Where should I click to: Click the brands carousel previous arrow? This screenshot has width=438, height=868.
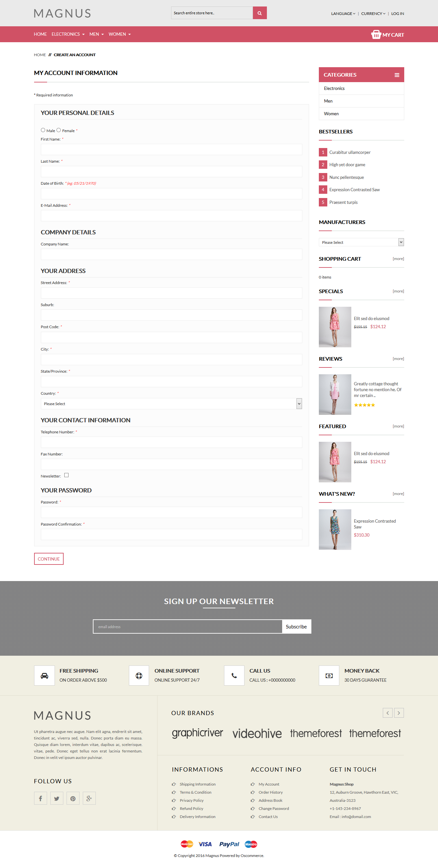coord(387,713)
